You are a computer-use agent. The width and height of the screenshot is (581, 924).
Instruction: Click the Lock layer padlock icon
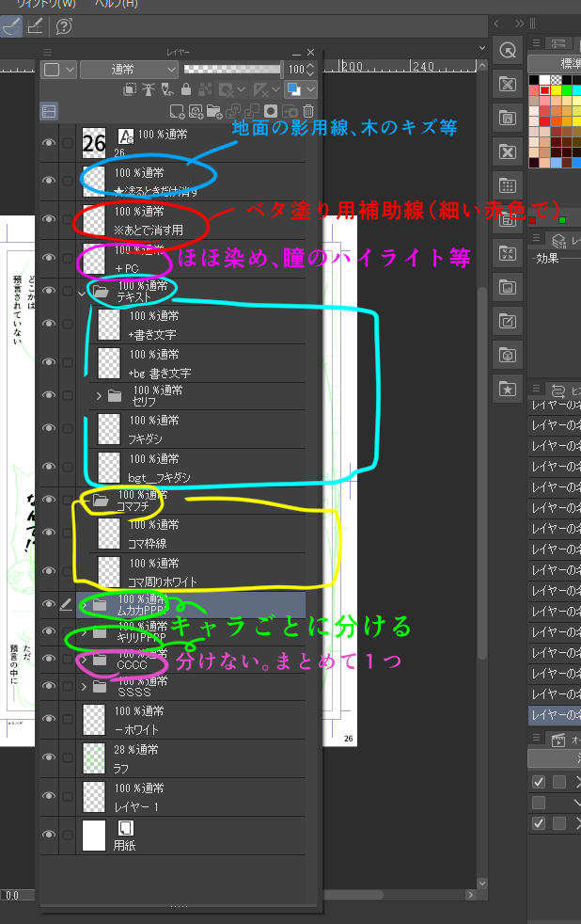tap(186, 90)
